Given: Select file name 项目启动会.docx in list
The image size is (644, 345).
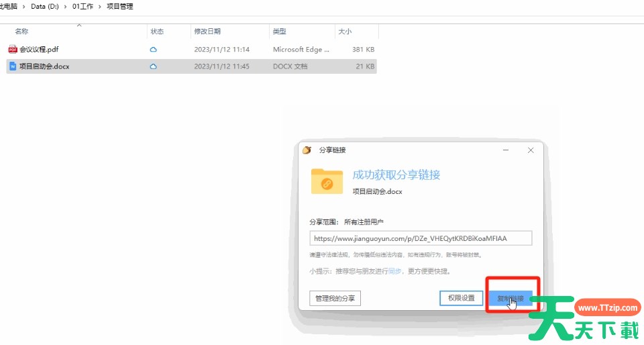Looking at the screenshot, I should [44, 66].
